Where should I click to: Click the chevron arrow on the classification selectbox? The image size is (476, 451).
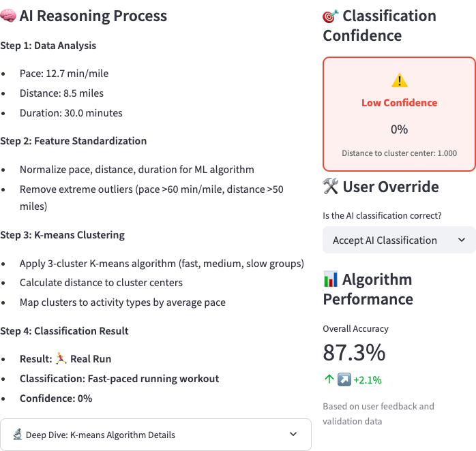pos(462,240)
